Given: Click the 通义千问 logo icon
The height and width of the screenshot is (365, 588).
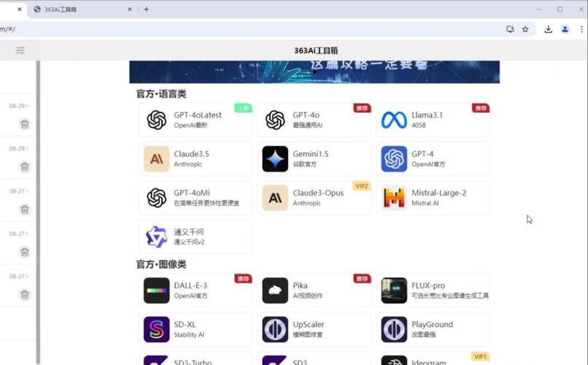Looking at the screenshot, I should (x=156, y=237).
